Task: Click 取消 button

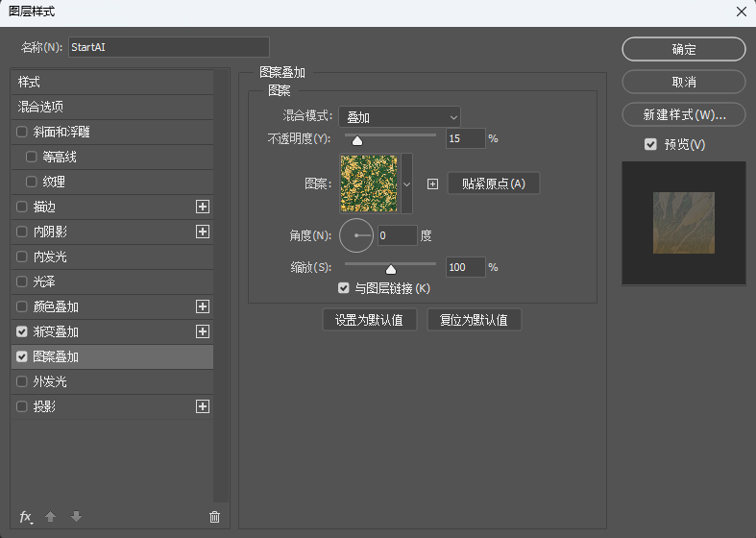Action: (684, 82)
